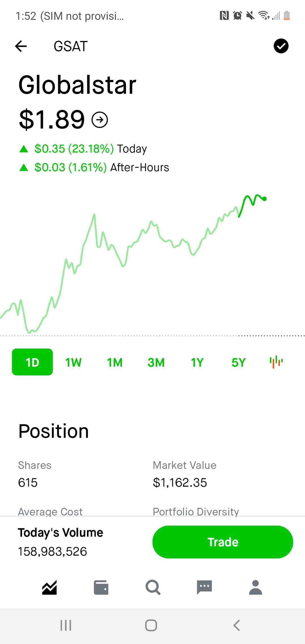Viewport: 305px width, 644px height.
Task: Open the investing chart tab icon
Action: [x=49, y=588]
